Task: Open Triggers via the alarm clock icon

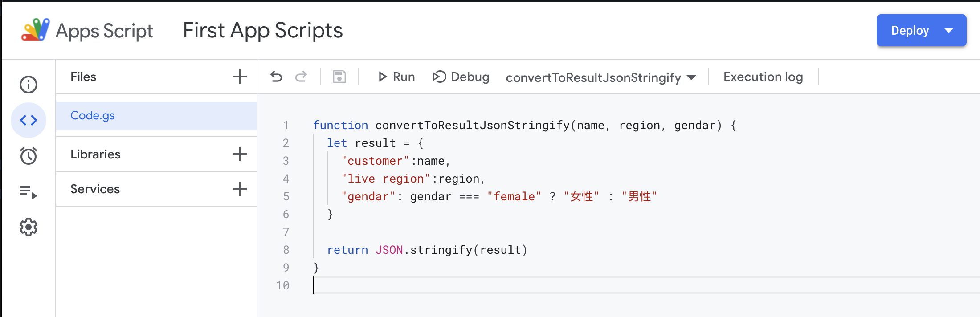Action: [29, 156]
